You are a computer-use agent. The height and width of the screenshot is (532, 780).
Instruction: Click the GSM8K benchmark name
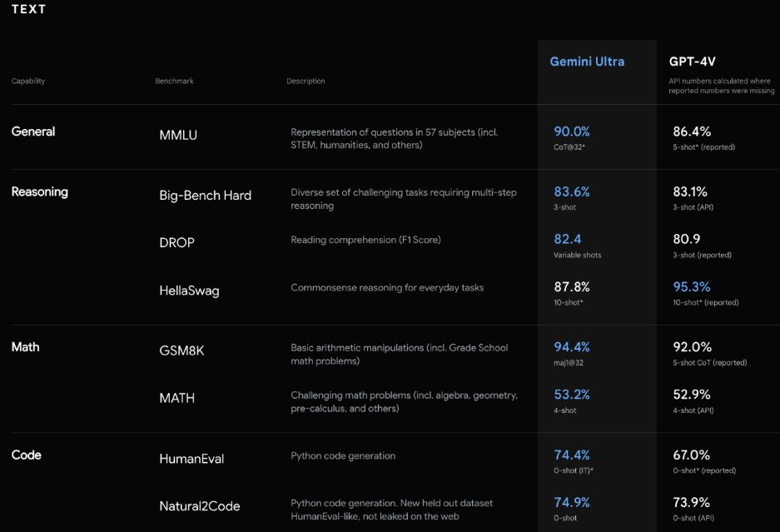pos(181,351)
